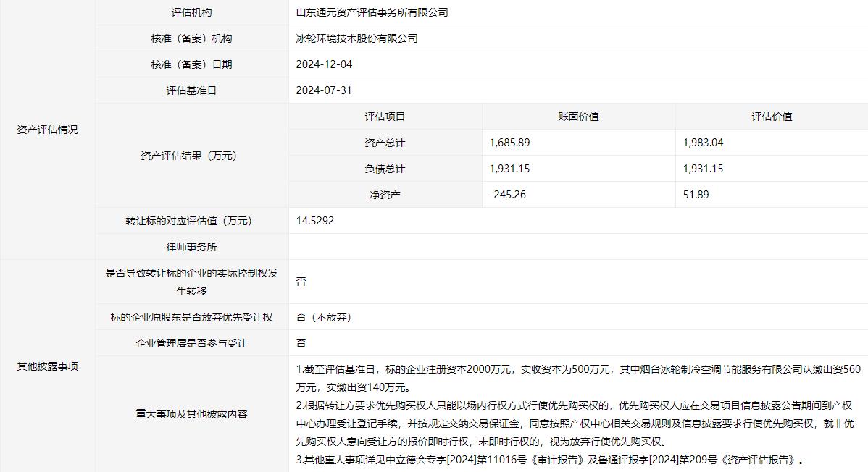Click the 重大事项及其他披露内容 label

[x=191, y=414]
